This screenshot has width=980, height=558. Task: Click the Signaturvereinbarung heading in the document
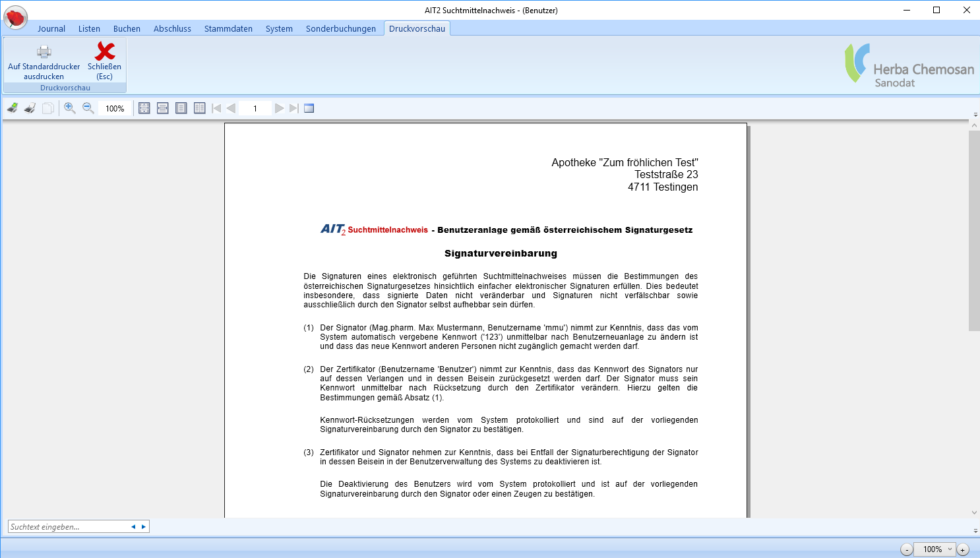501,253
